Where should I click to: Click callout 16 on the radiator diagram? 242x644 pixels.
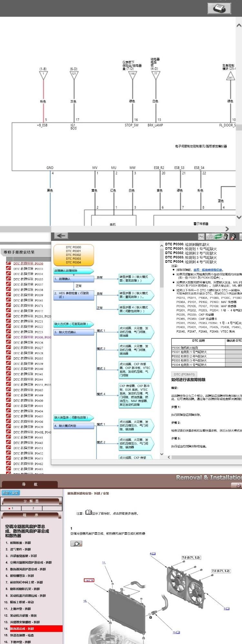[x=85, y=601]
